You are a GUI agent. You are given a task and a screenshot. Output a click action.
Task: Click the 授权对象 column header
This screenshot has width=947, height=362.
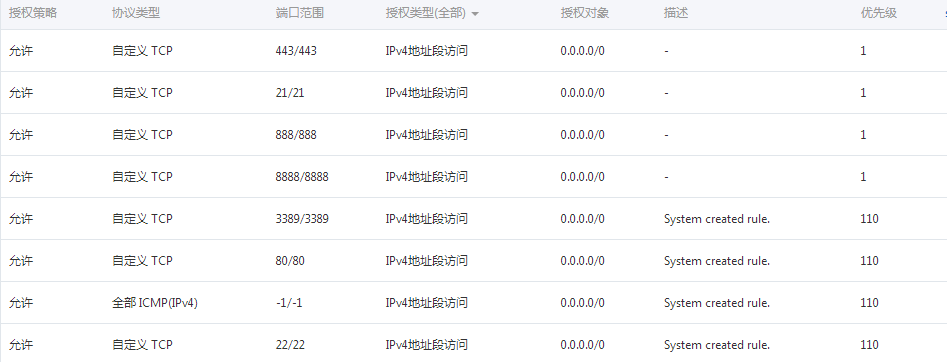(x=584, y=13)
